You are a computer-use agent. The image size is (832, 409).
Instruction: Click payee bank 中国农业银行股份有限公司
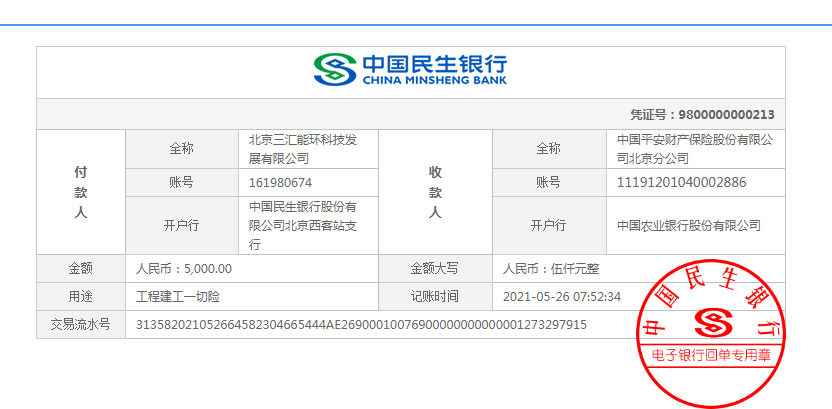coord(689,226)
